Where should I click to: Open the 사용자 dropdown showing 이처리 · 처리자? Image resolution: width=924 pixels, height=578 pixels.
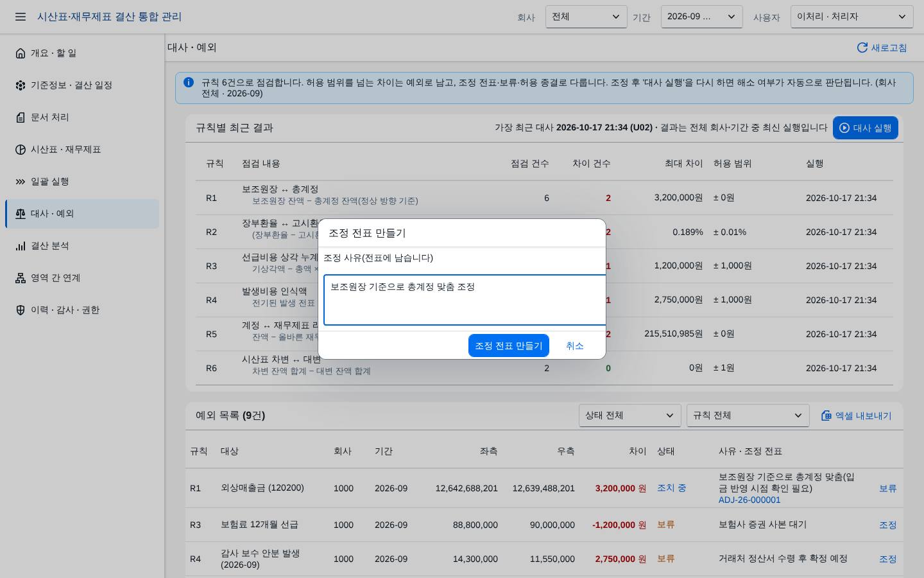[x=852, y=17]
